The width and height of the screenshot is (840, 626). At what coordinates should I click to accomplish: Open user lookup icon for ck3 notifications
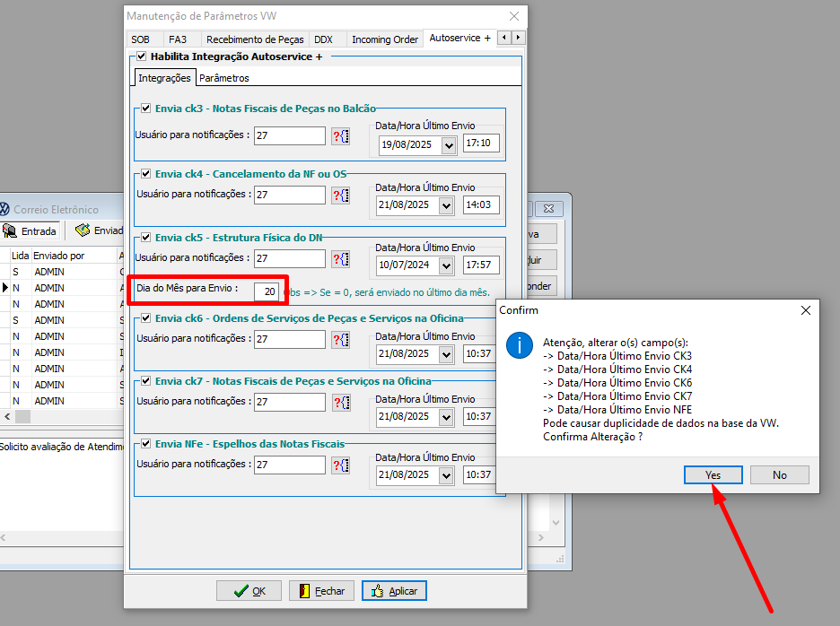pos(341,136)
